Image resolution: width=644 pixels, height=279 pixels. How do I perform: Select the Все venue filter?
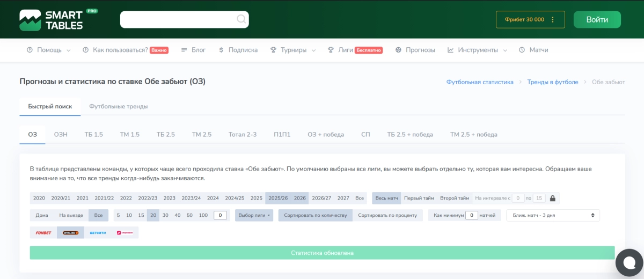(98, 215)
